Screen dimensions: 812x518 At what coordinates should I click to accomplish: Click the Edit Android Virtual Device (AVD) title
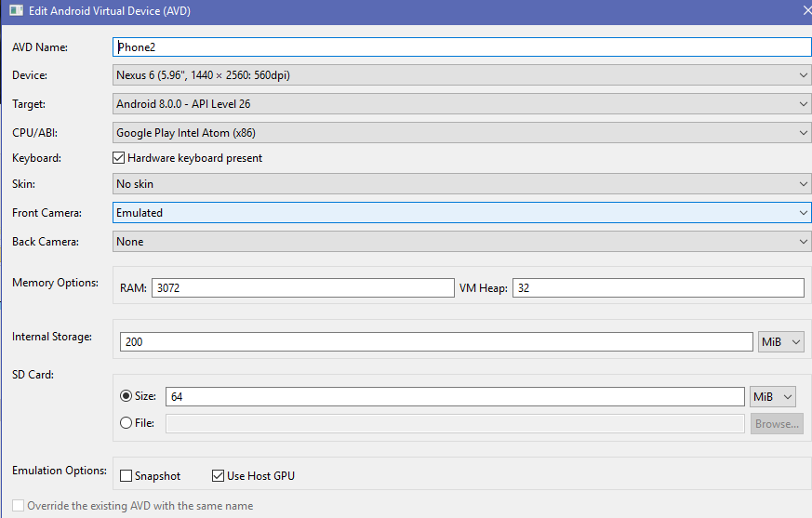pos(110,11)
